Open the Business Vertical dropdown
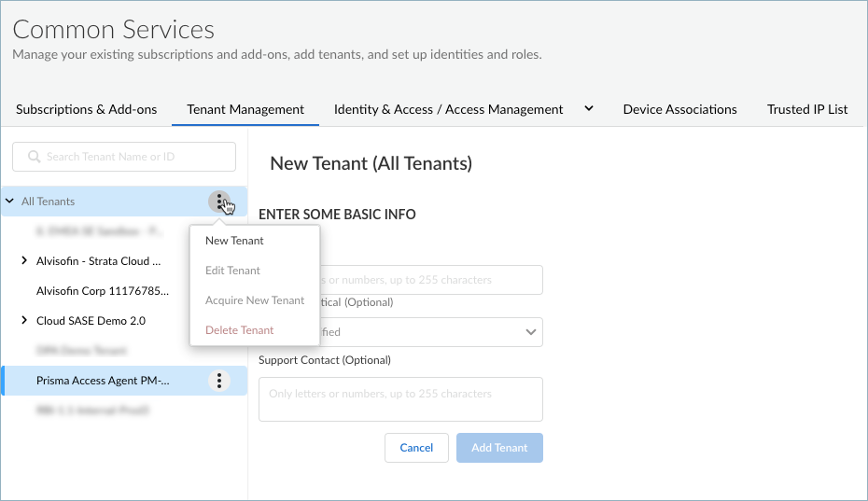 tap(400, 332)
